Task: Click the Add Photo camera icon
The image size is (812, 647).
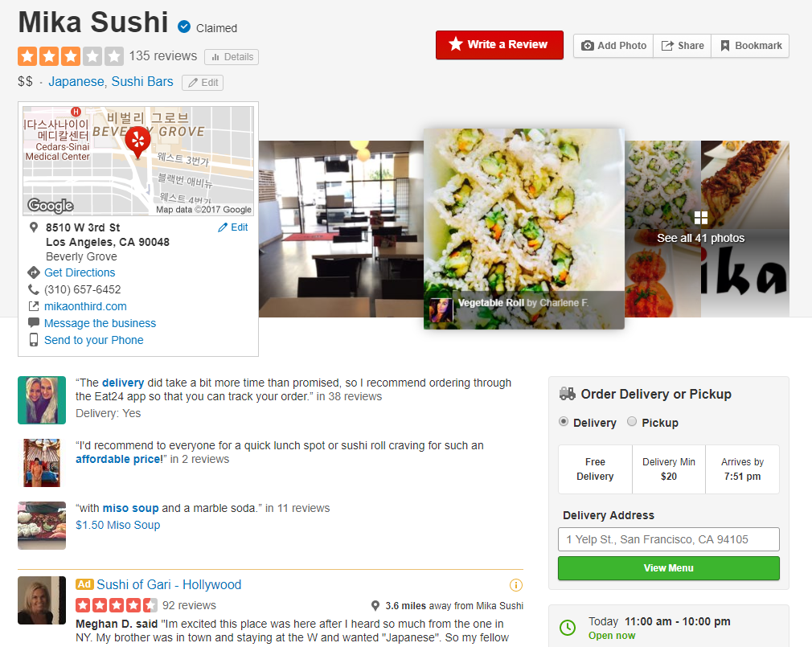Action: point(587,46)
